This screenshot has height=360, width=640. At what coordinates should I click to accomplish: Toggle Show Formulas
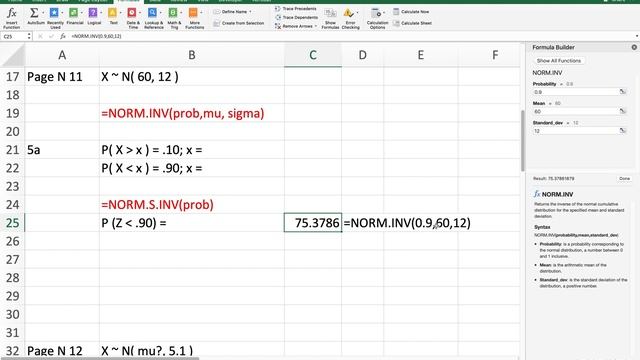click(330, 18)
